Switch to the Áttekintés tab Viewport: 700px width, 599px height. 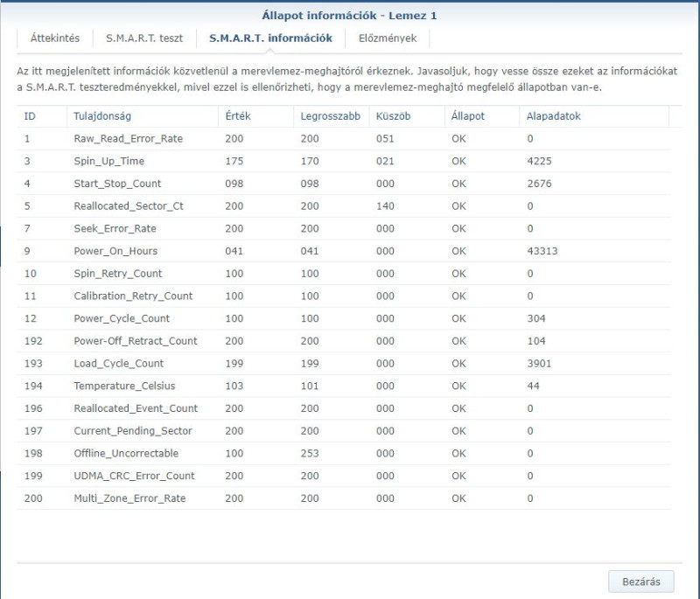pyautogui.click(x=55, y=38)
